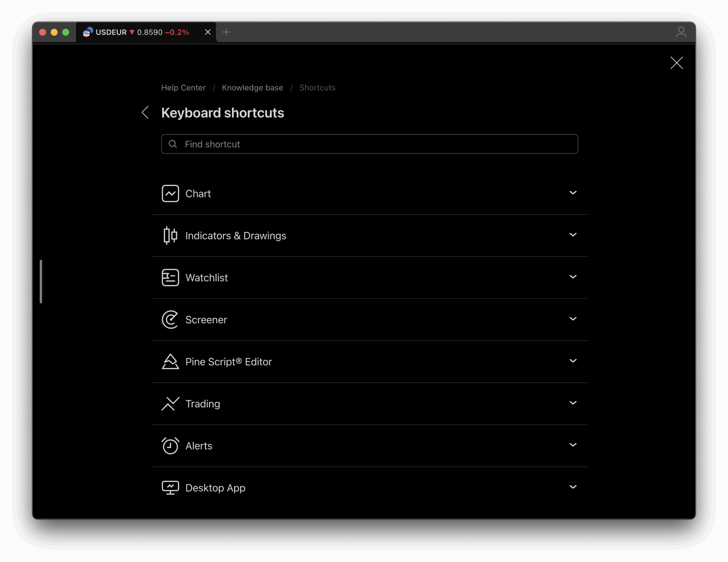Open the Help Center breadcrumb link

pos(183,87)
